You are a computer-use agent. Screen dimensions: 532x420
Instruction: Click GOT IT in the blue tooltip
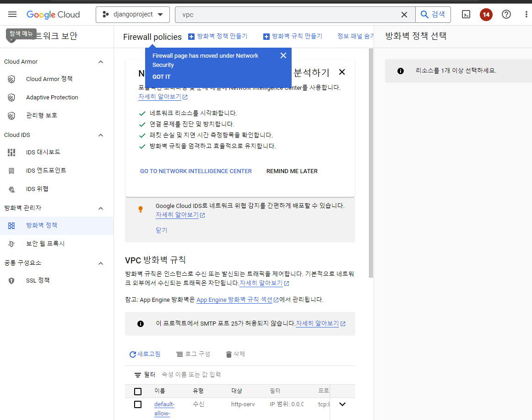click(x=162, y=77)
